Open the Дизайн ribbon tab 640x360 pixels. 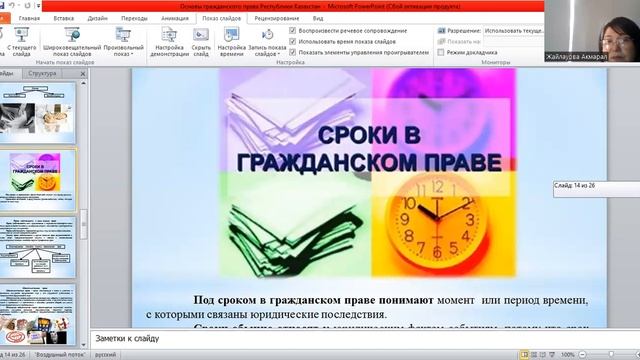click(98, 18)
